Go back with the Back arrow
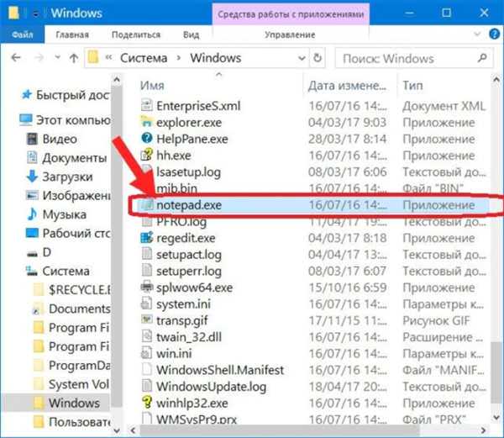Screen dimensions: 504x438 coord(16,58)
